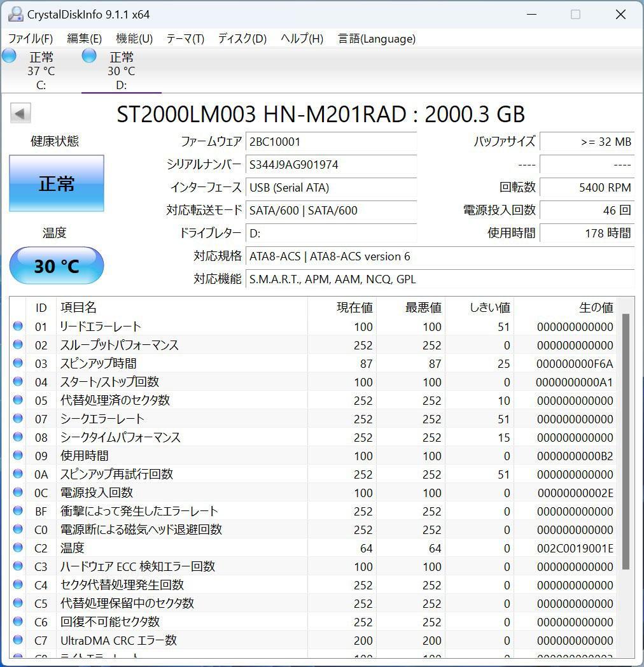Viewport: 644px width, 667px height.
Task: Click the power on count value 46 回
Action: 587,211
